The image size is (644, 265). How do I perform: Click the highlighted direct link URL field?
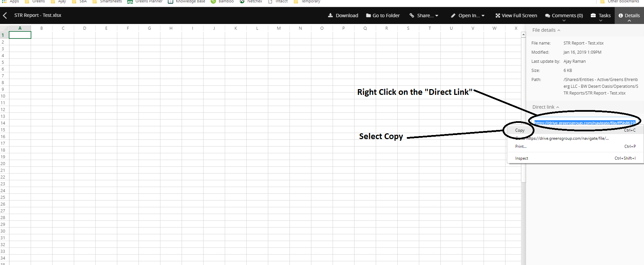pos(584,123)
